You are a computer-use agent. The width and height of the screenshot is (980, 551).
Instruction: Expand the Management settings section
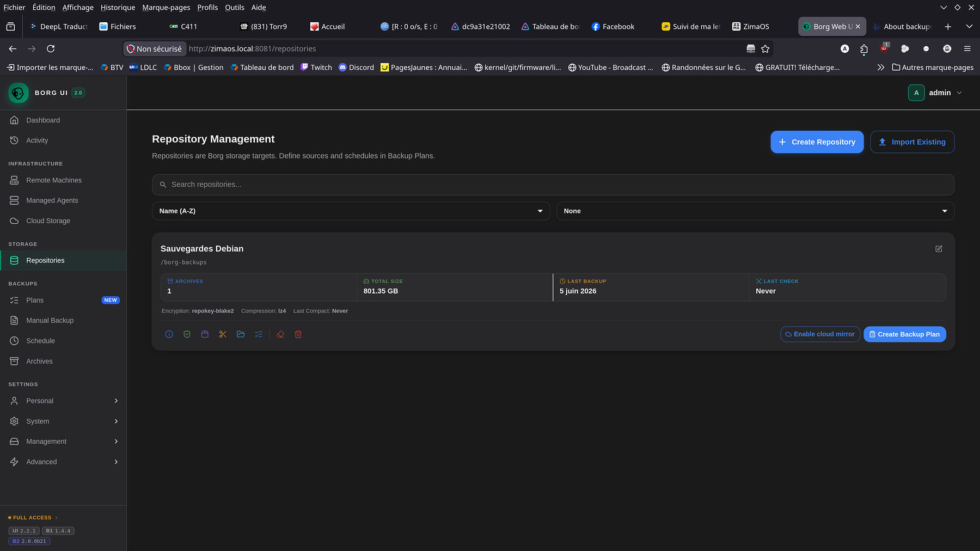click(x=63, y=442)
